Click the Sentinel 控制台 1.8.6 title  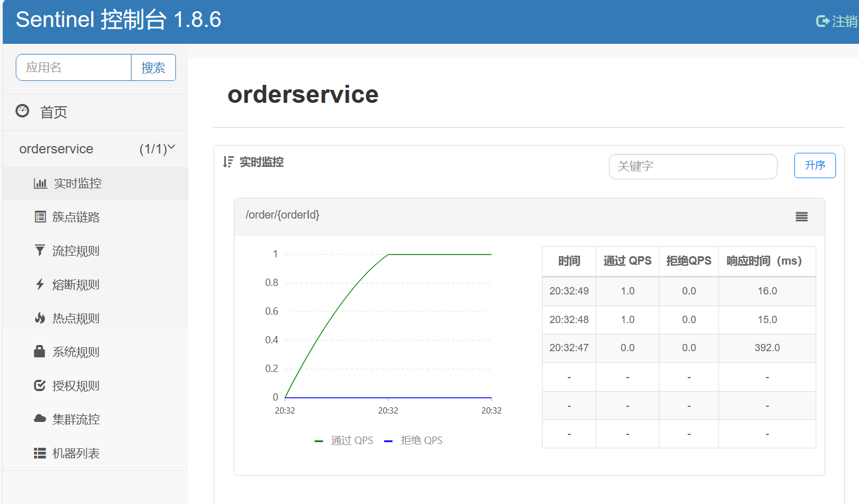119,20
